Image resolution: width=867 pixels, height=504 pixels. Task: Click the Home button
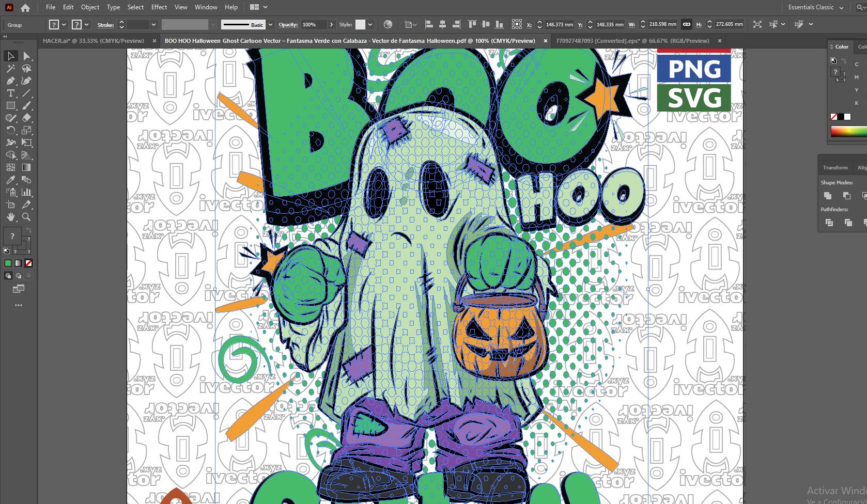point(25,8)
